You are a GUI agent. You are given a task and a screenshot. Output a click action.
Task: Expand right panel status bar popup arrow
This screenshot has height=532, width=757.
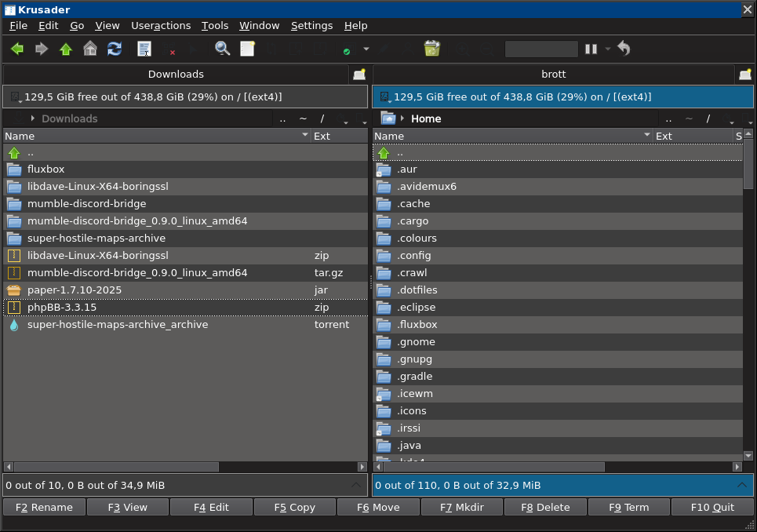coord(741,485)
